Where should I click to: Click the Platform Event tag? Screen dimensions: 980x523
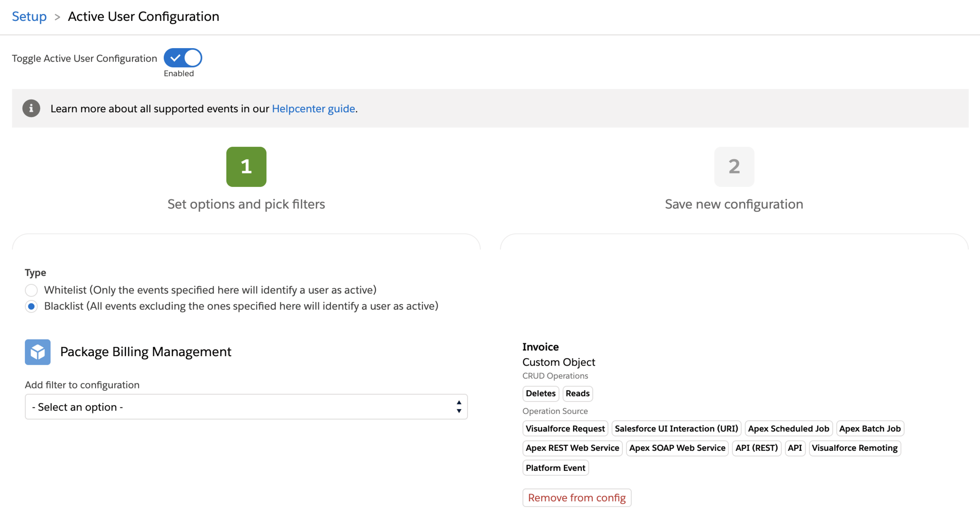point(555,468)
